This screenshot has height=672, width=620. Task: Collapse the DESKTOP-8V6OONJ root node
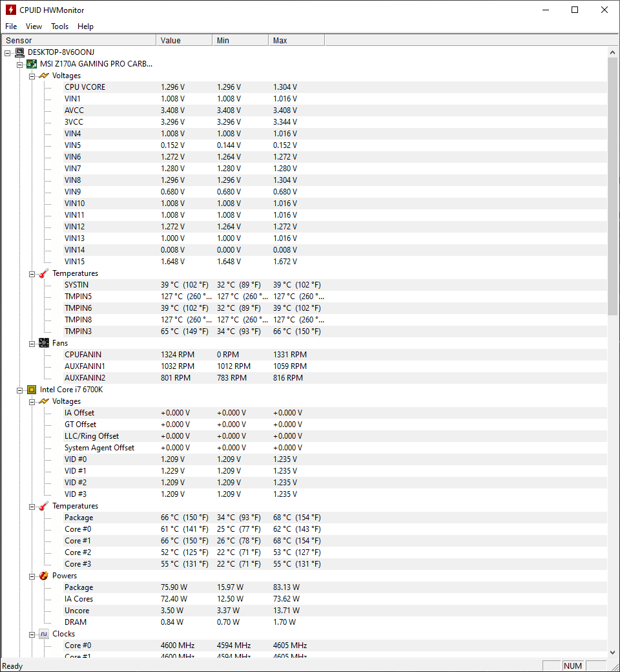[7, 53]
